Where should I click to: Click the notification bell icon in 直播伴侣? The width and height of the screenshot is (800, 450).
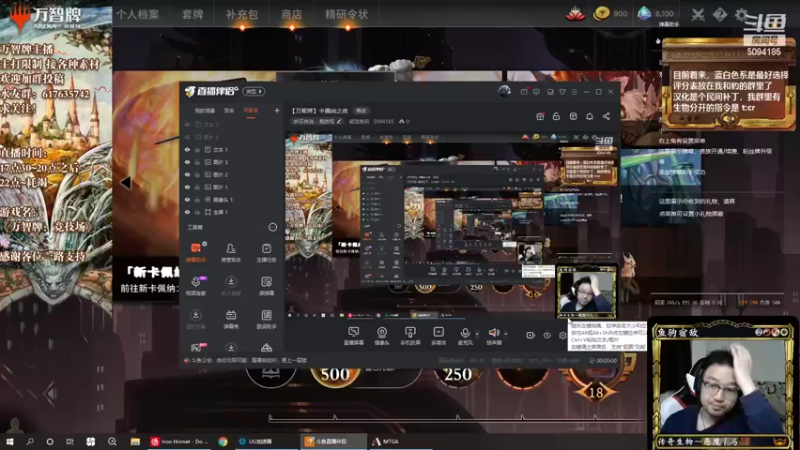point(589,116)
